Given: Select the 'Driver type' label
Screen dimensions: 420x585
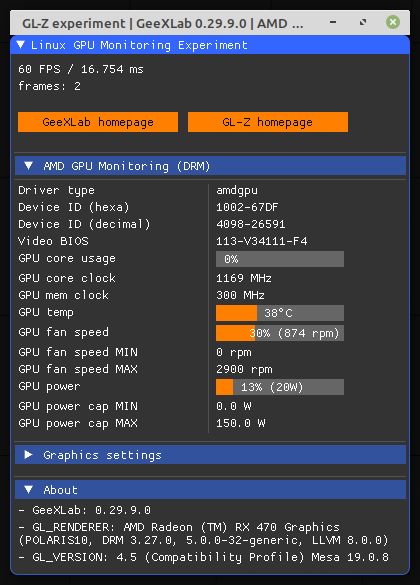Looking at the screenshot, I should (56, 190).
